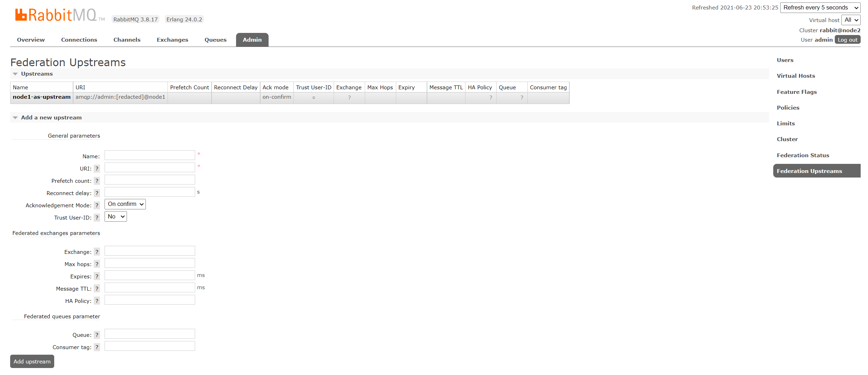Open Cluster in the sidebar
This screenshot has width=868, height=375.
(787, 139)
